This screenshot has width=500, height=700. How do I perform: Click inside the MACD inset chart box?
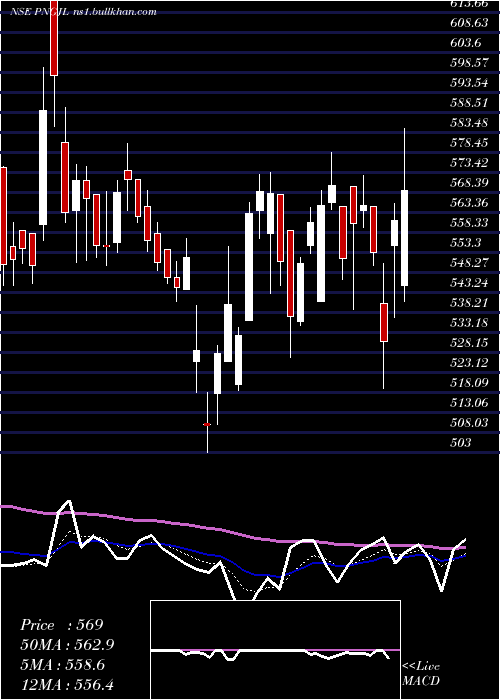pyautogui.click(x=275, y=650)
